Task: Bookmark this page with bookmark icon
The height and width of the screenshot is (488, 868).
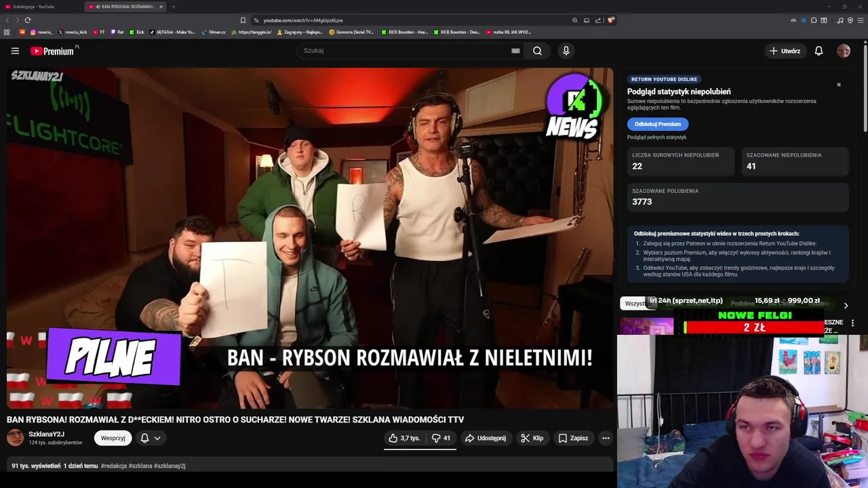Action: 243,20
